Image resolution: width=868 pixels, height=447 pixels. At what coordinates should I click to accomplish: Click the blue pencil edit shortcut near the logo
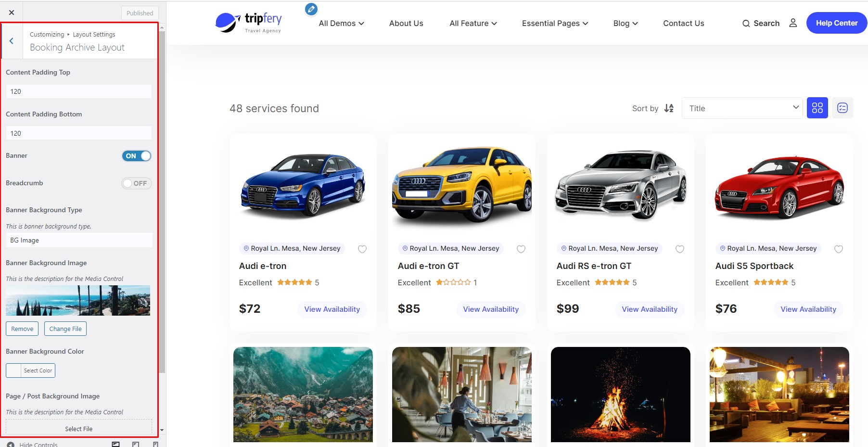[x=311, y=9]
